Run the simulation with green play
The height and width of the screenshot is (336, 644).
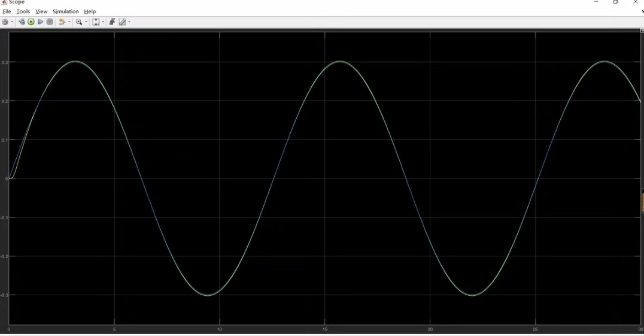pyautogui.click(x=31, y=22)
